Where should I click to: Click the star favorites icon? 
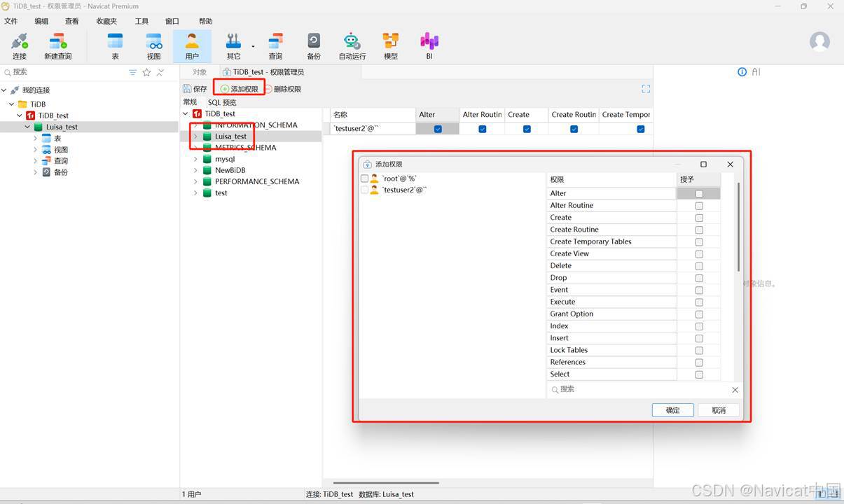tap(146, 72)
